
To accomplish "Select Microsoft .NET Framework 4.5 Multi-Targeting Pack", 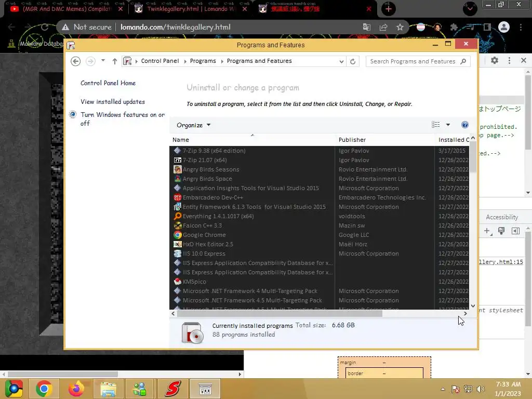I will pos(319,300).
